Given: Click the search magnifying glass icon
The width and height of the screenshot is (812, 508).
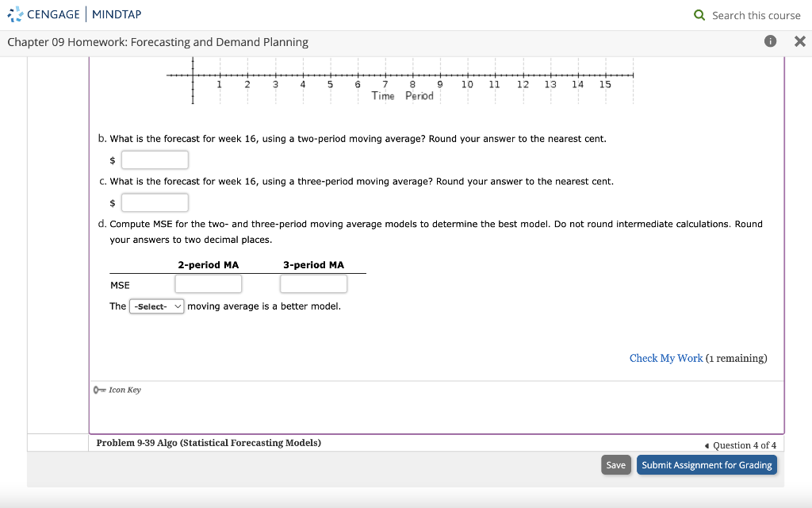Looking at the screenshot, I should [699, 15].
